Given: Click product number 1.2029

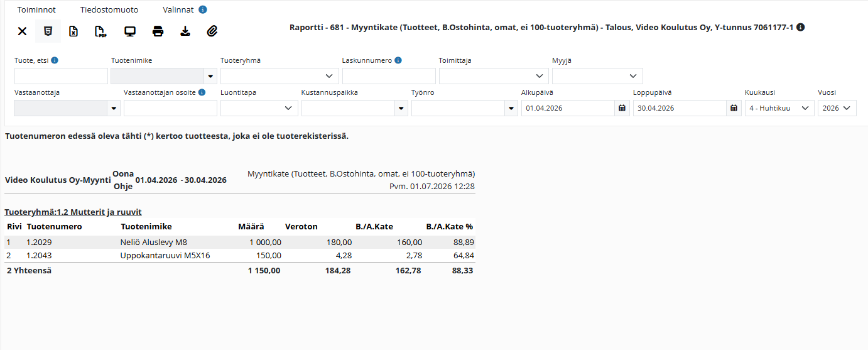Looking at the screenshot, I should [x=39, y=242].
